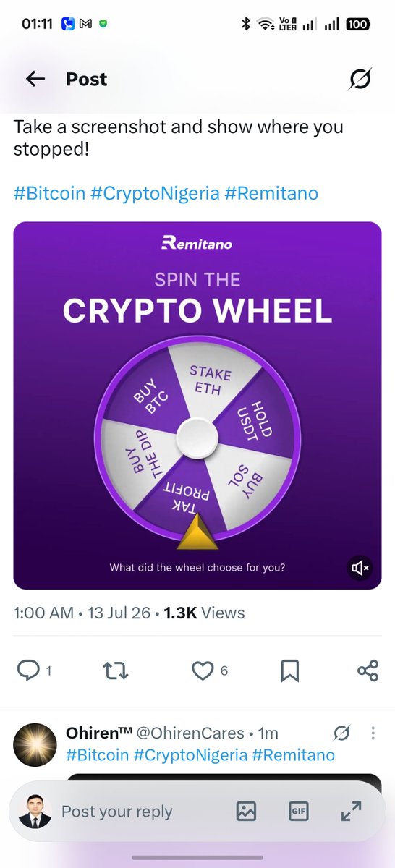
Task: Open the #Bitcoin hashtag in the post
Action: pos(49,194)
